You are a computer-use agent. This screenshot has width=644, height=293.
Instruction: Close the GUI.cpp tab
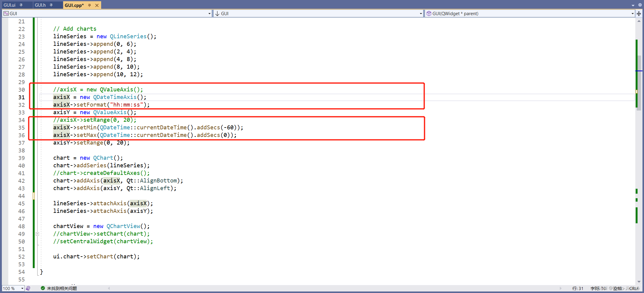pyautogui.click(x=97, y=5)
